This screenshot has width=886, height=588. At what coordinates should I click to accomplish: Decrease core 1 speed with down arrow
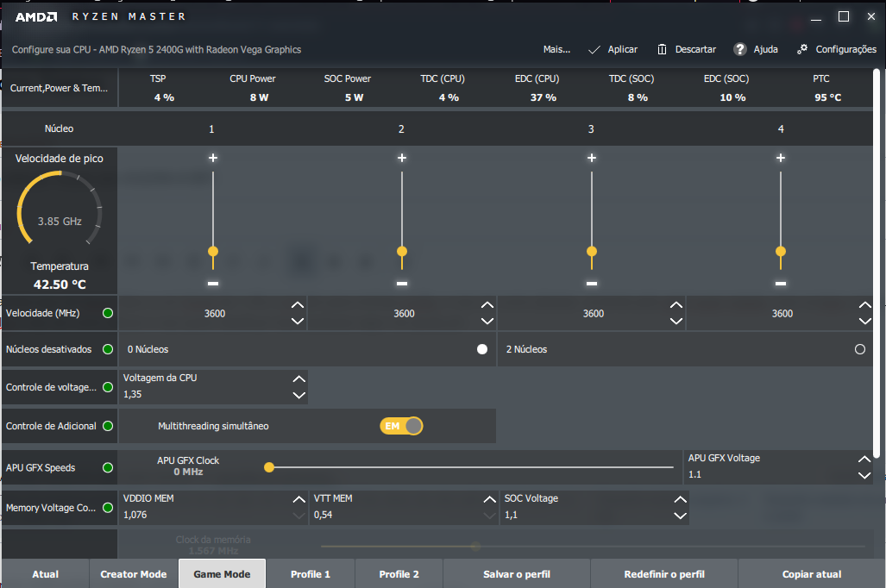(x=298, y=321)
